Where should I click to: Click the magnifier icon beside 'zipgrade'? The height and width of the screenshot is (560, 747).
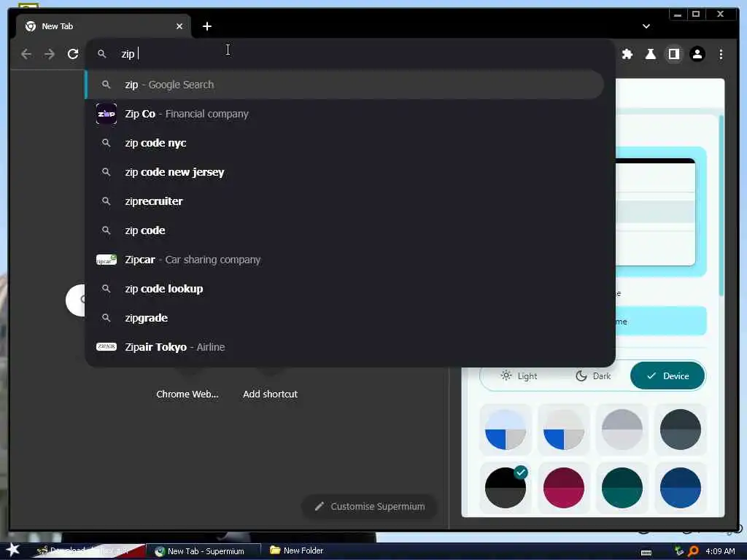[107, 318]
